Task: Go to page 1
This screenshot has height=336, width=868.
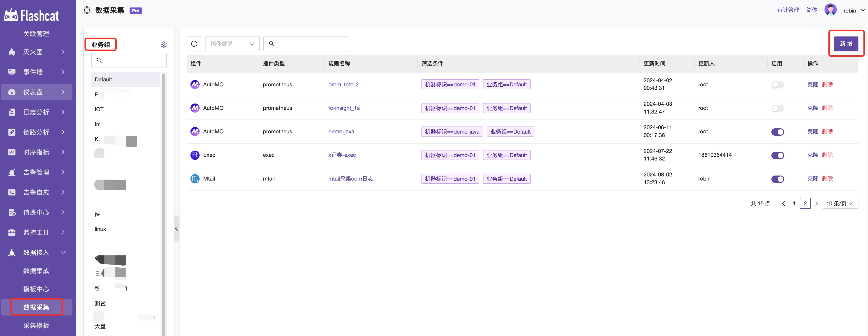Action: click(x=794, y=203)
